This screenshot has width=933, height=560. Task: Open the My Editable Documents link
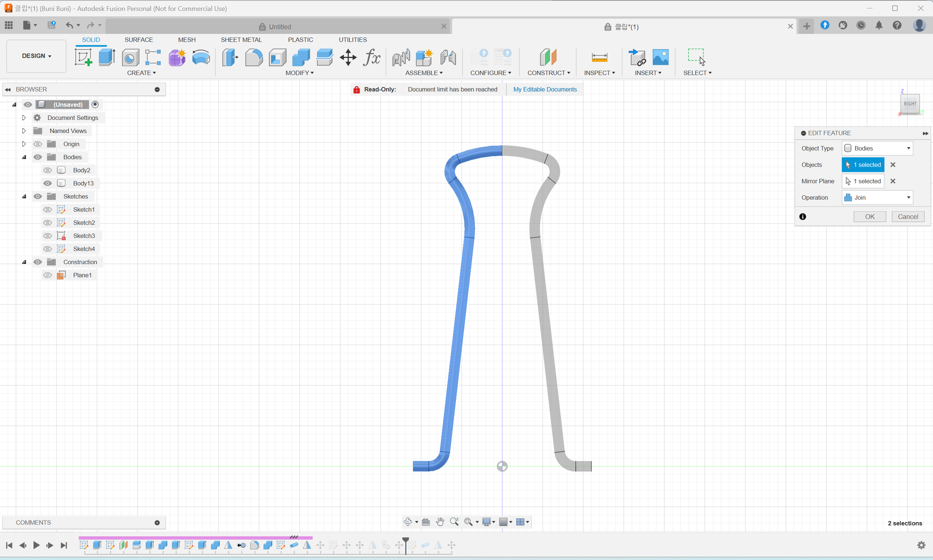tap(544, 89)
